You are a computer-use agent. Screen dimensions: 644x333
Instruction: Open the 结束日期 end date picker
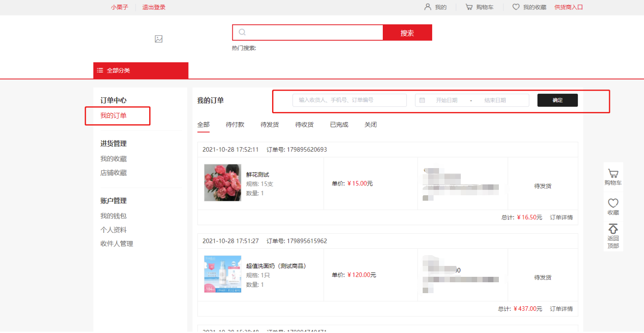[495, 100]
